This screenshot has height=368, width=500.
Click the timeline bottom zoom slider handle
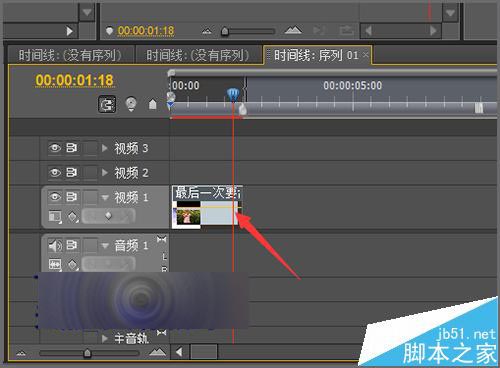(87, 353)
